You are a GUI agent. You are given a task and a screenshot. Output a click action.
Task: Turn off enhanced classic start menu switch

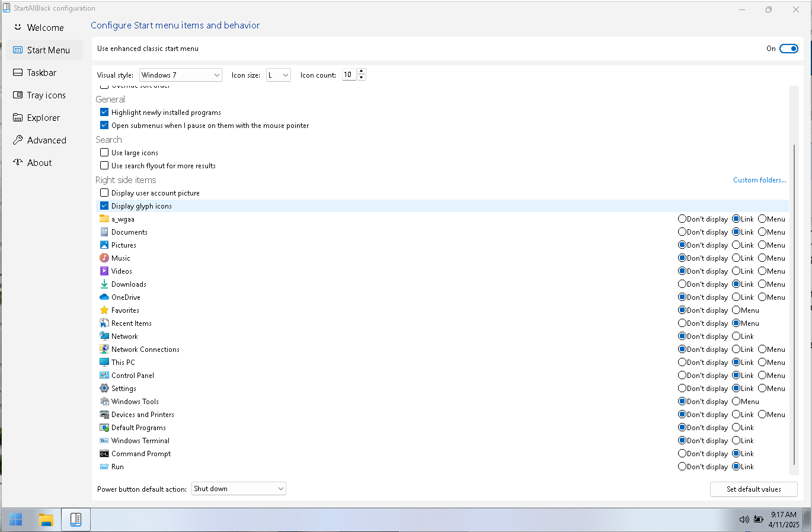pyautogui.click(x=789, y=49)
